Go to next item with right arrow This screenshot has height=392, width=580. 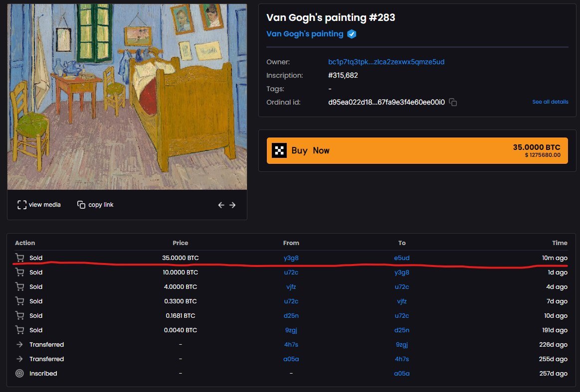(232, 205)
